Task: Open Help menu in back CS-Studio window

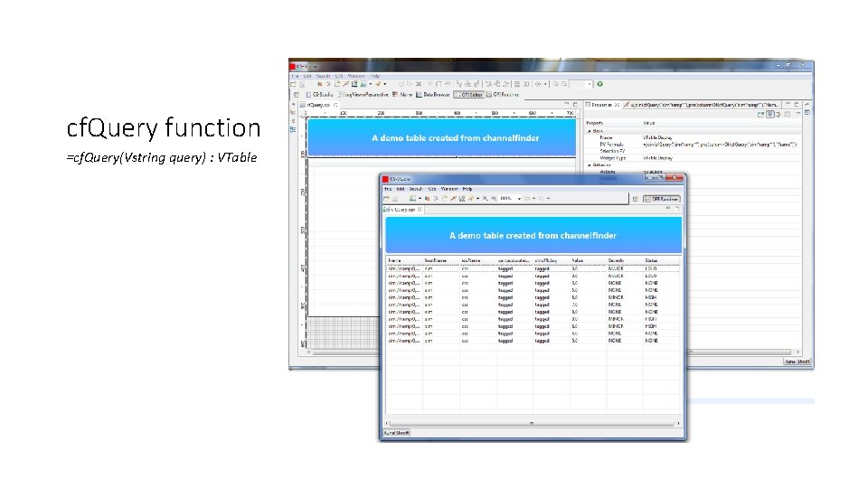Action: click(376, 76)
